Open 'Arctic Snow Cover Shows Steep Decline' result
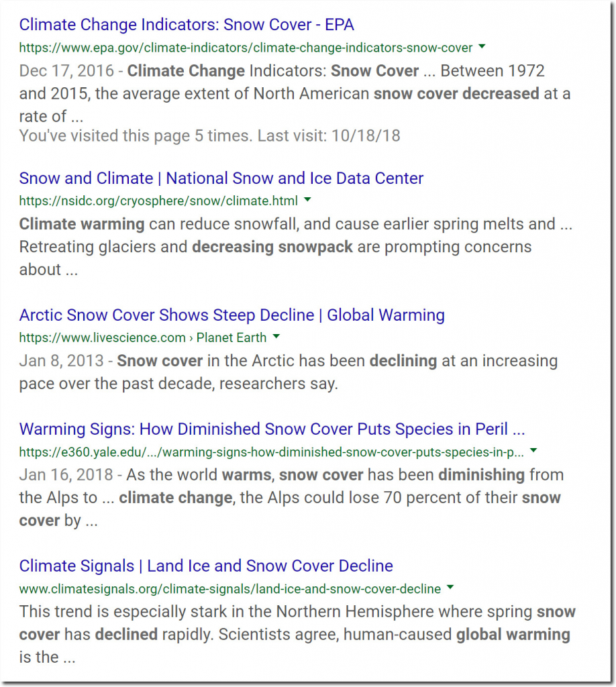 (232, 315)
